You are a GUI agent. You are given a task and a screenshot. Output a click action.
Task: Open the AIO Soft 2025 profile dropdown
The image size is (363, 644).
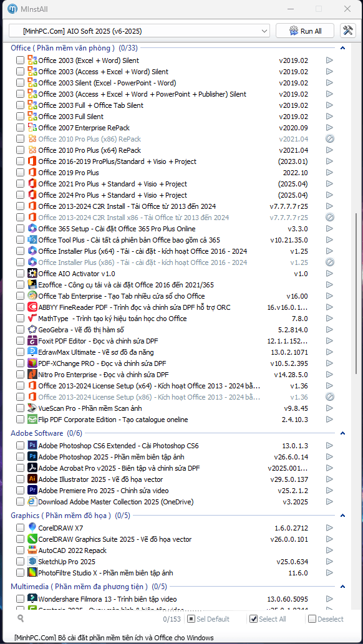[x=139, y=31]
